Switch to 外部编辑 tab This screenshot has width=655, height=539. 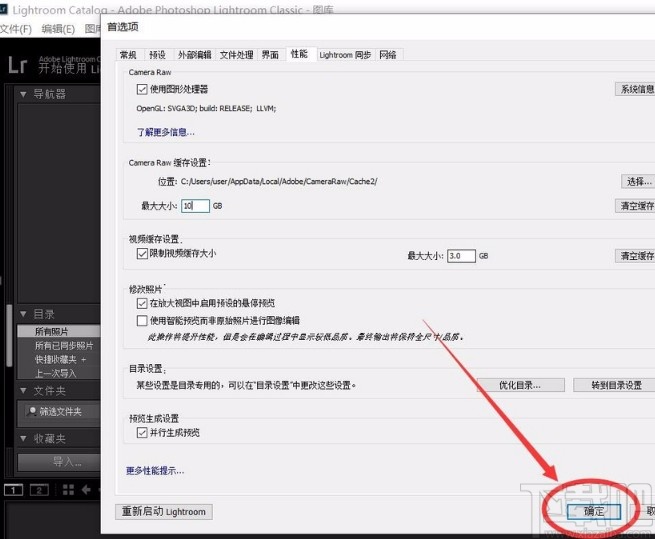(x=195, y=55)
